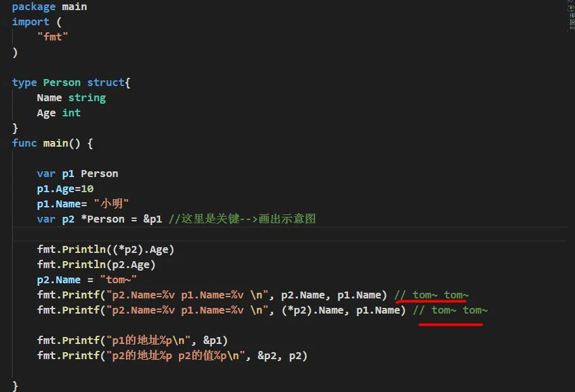Viewport: 575px width, 392px height.
Task: Click the &p2 argument in last Printf
Action: 266,356
